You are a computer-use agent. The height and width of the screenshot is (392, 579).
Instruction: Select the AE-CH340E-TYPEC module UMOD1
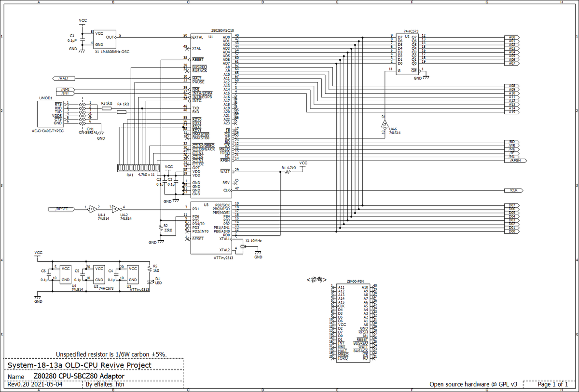click(50, 113)
